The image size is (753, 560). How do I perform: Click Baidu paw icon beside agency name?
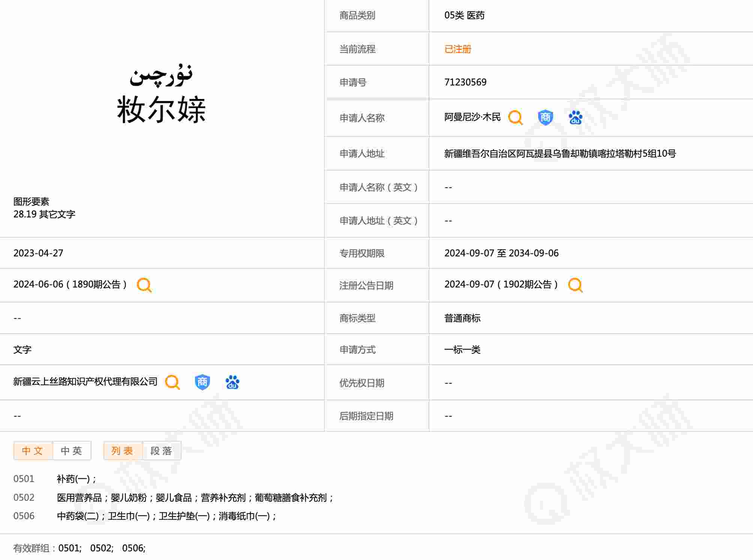coord(232,382)
